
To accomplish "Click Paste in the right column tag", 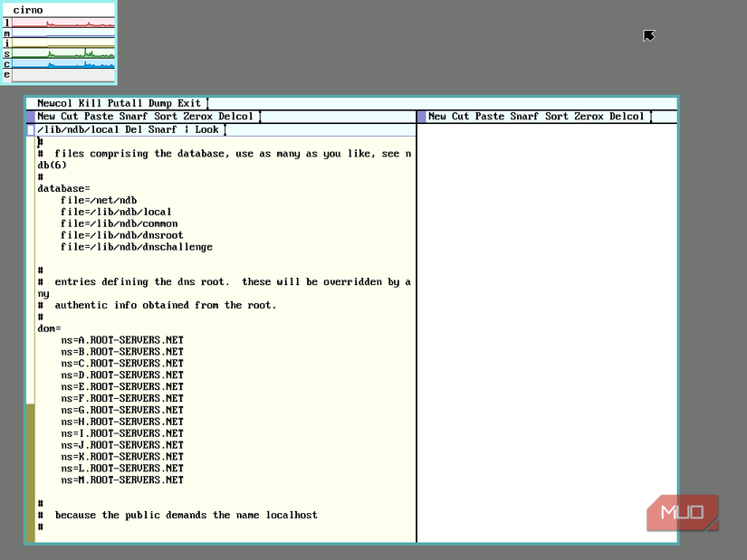I will click(489, 116).
